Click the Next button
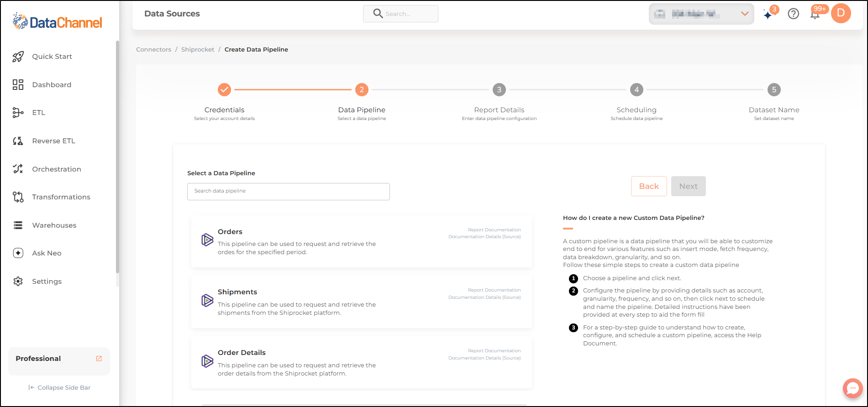 click(688, 186)
